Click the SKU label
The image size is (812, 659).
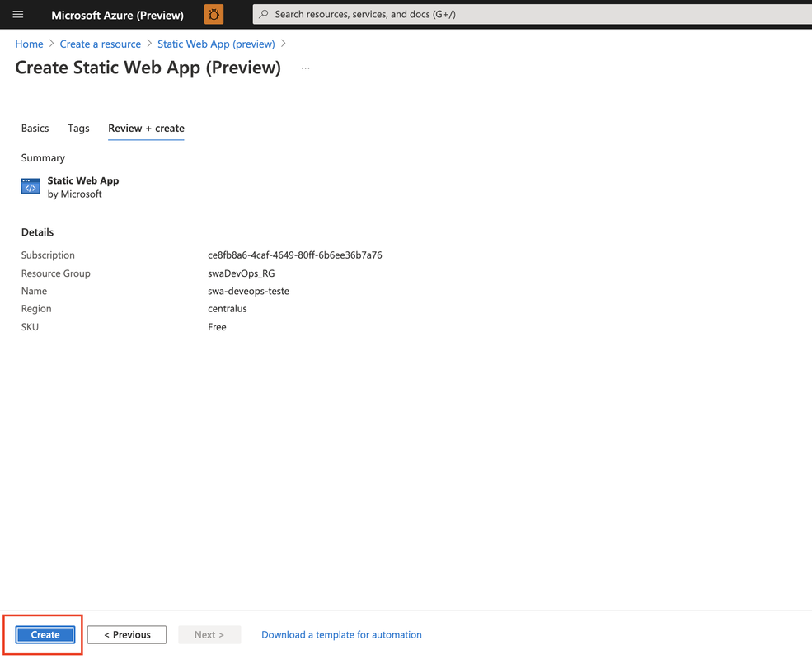pyautogui.click(x=30, y=327)
